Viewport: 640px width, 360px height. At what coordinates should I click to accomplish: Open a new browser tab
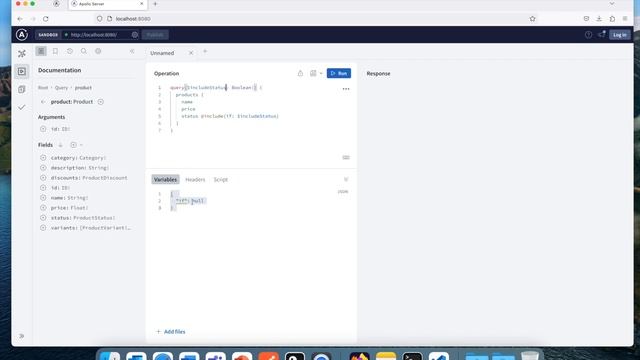(155, 4)
